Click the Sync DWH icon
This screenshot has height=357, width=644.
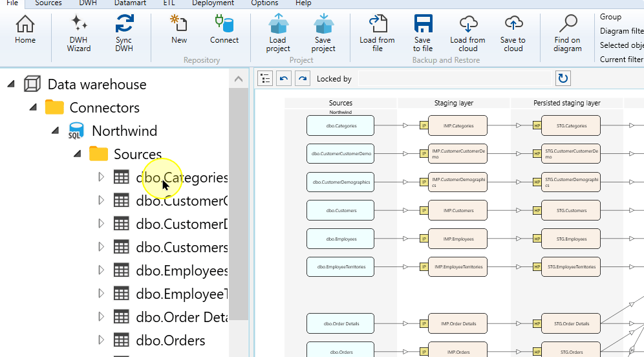124,23
